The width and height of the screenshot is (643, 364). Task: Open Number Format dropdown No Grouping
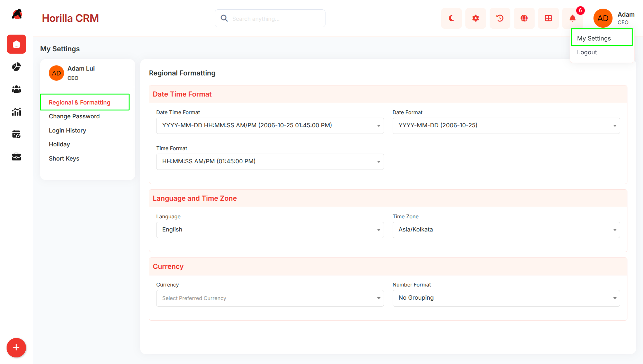tap(506, 298)
